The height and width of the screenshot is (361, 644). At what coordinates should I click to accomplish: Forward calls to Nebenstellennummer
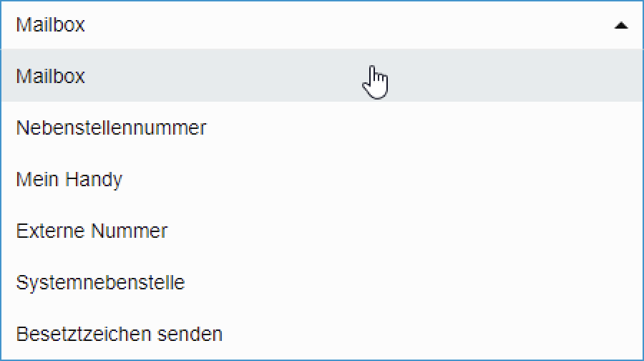tap(111, 127)
